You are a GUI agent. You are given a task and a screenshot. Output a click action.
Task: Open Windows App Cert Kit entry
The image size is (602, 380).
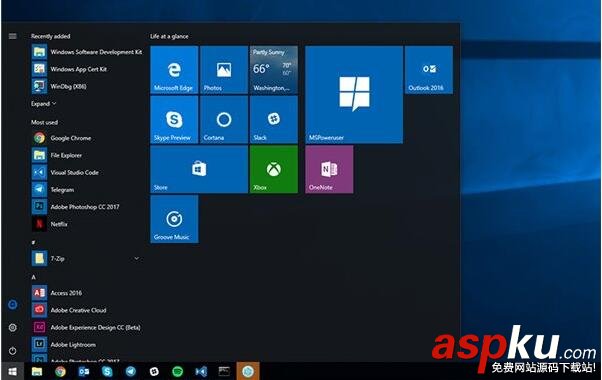tap(86, 69)
